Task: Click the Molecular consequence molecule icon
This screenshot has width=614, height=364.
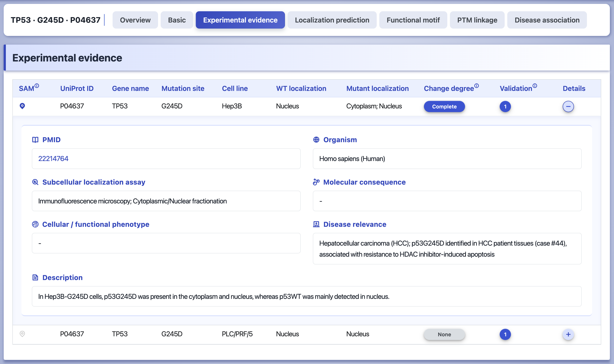Action: (x=316, y=182)
